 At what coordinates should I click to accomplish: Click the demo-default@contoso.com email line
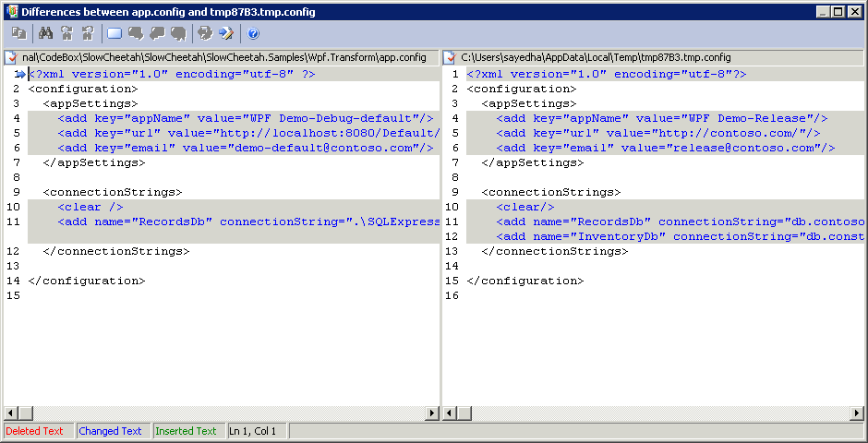245,148
